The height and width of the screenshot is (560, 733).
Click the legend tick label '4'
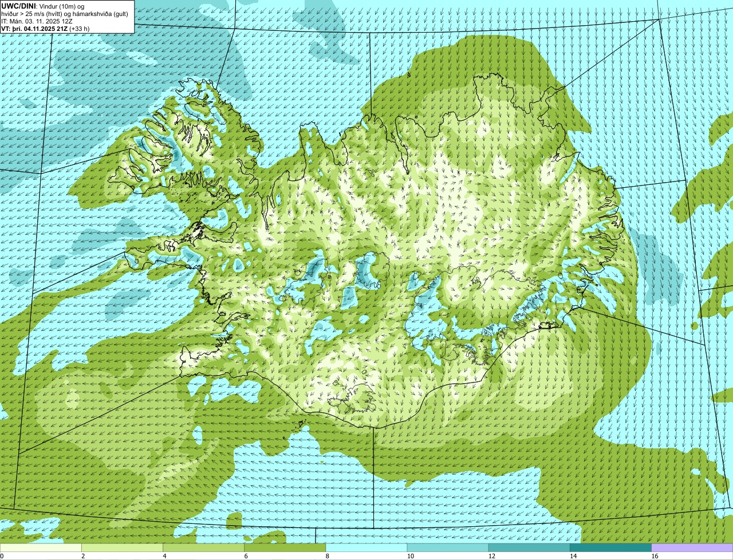pyautogui.click(x=164, y=556)
